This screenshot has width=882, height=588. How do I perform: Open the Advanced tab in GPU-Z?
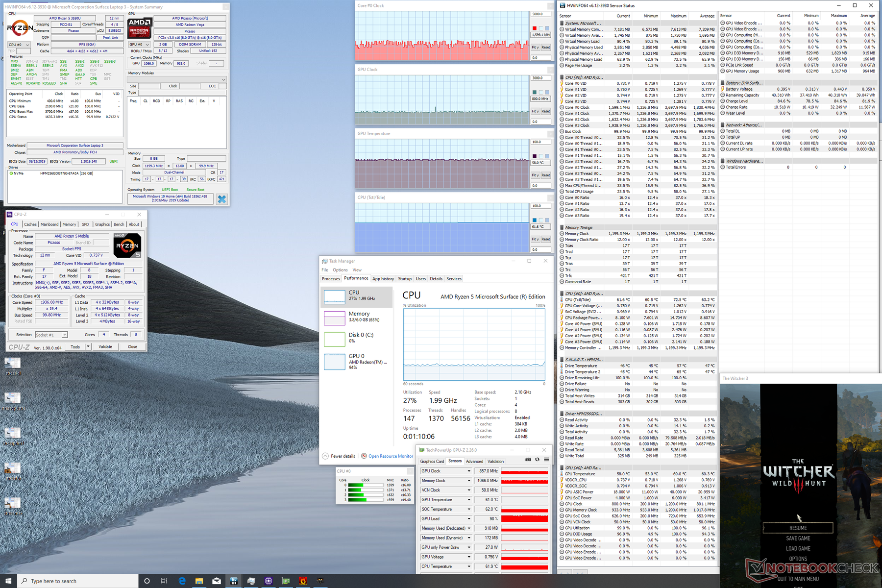click(474, 461)
